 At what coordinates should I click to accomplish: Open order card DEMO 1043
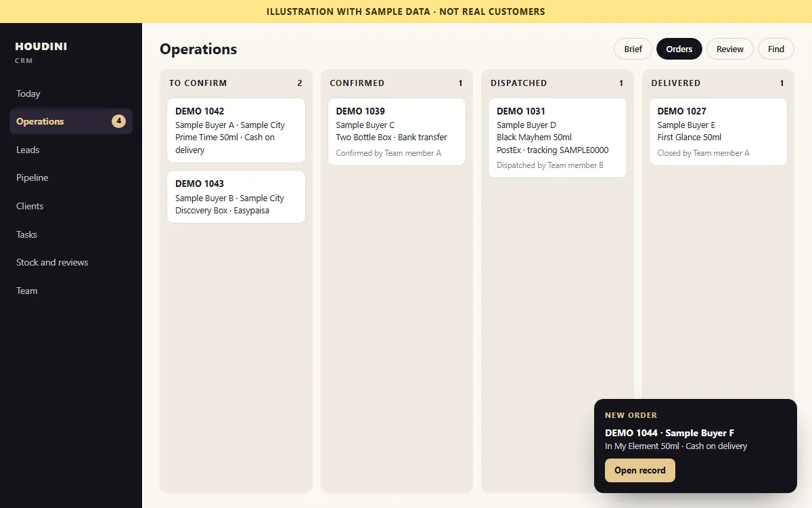coord(236,196)
